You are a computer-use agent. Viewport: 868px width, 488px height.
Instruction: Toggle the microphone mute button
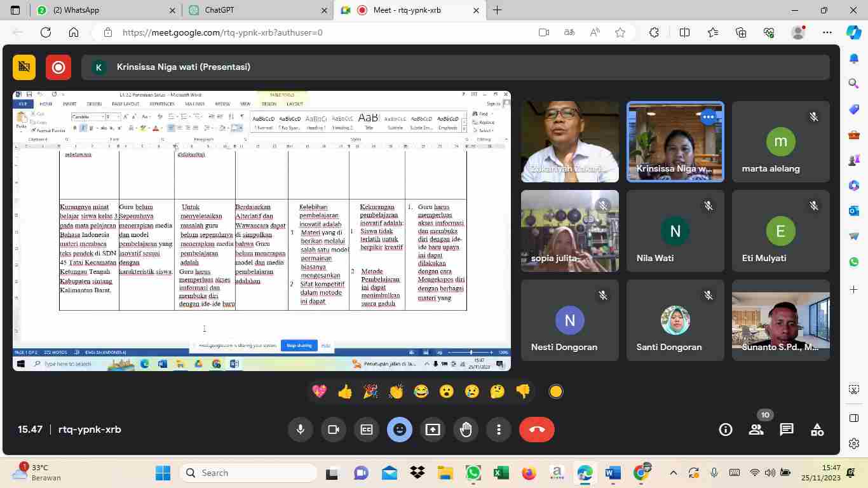pos(301,430)
